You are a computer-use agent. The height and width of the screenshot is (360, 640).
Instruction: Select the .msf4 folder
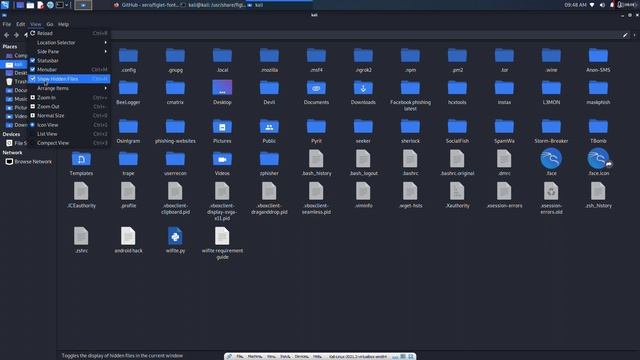tap(316, 60)
